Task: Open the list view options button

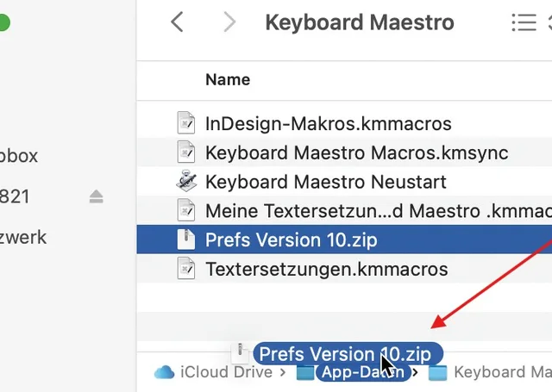Action: 524,22
